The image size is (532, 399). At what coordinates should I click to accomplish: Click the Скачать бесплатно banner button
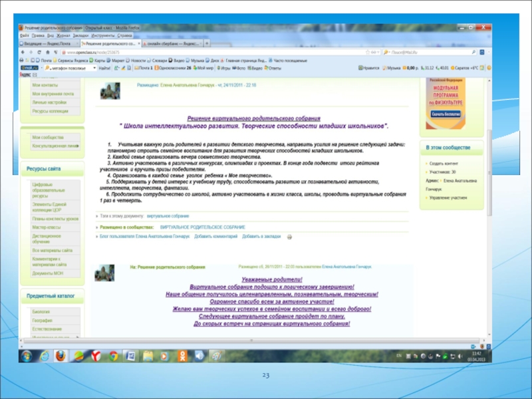tap(445, 114)
